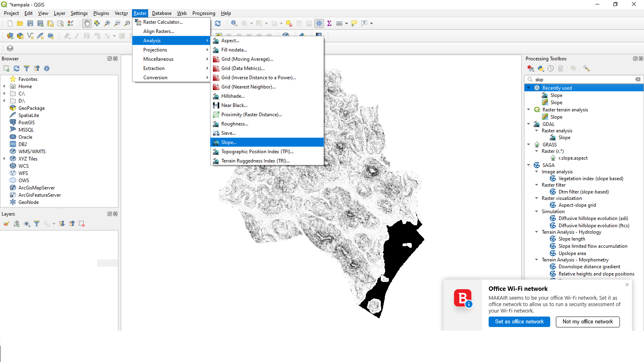The width and height of the screenshot is (644, 362).
Task: Open the Vector menu
Action: pyautogui.click(x=121, y=13)
